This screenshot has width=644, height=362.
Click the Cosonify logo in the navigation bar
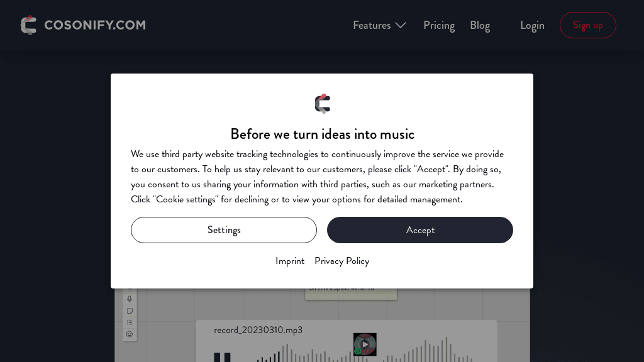[82, 25]
